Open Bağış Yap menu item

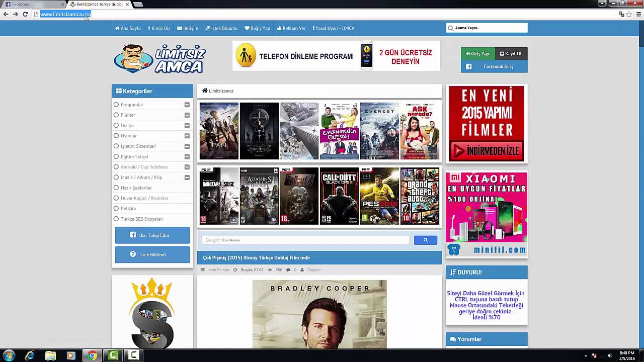pyautogui.click(x=257, y=28)
